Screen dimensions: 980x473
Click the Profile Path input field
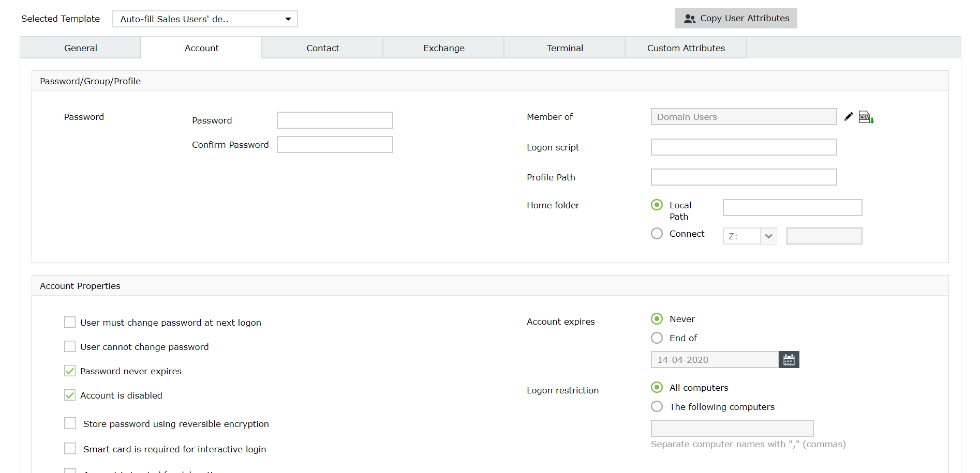(x=744, y=177)
